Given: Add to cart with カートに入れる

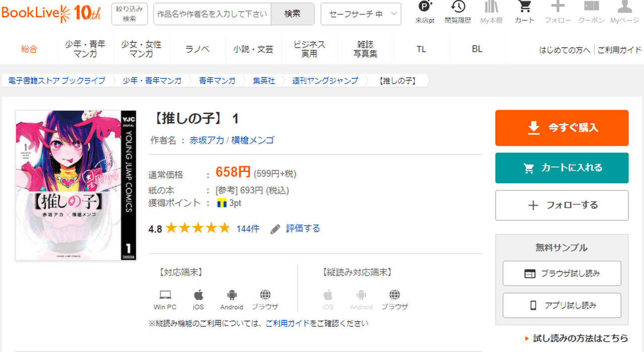Looking at the screenshot, I should [x=561, y=168].
